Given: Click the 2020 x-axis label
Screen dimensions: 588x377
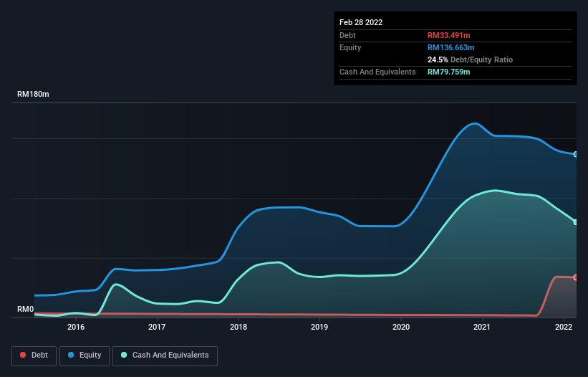Looking at the screenshot, I should pyautogui.click(x=401, y=327).
